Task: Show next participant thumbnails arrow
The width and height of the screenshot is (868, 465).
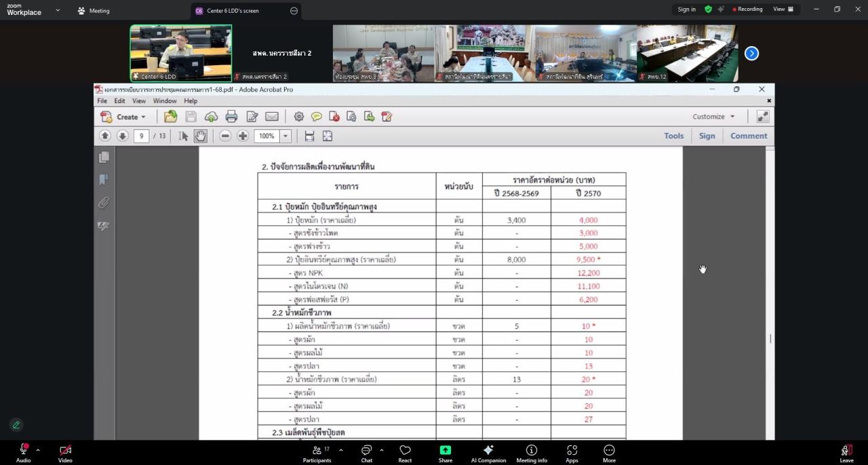Action: 751,54
